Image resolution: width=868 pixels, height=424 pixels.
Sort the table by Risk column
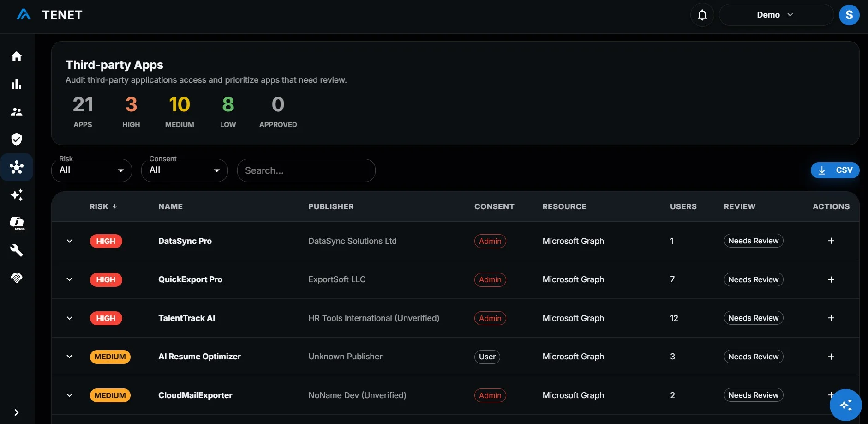coord(103,206)
